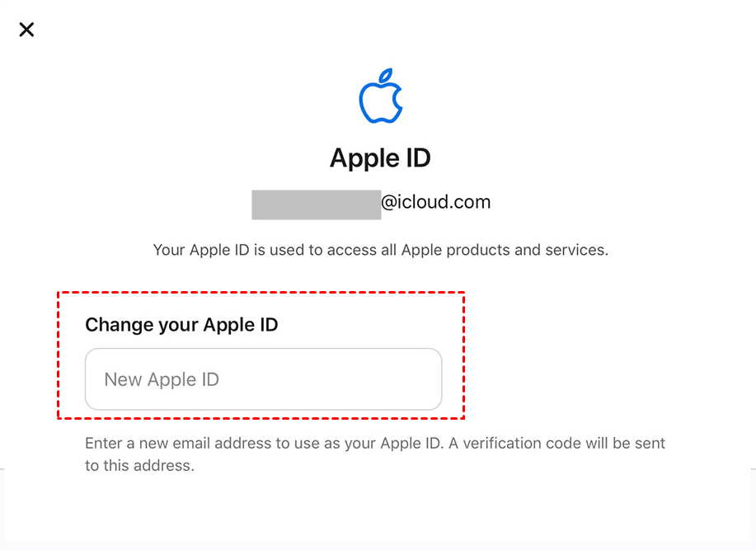Close the Apple ID dialog
The image size is (756, 550).
click(x=26, y=30)
